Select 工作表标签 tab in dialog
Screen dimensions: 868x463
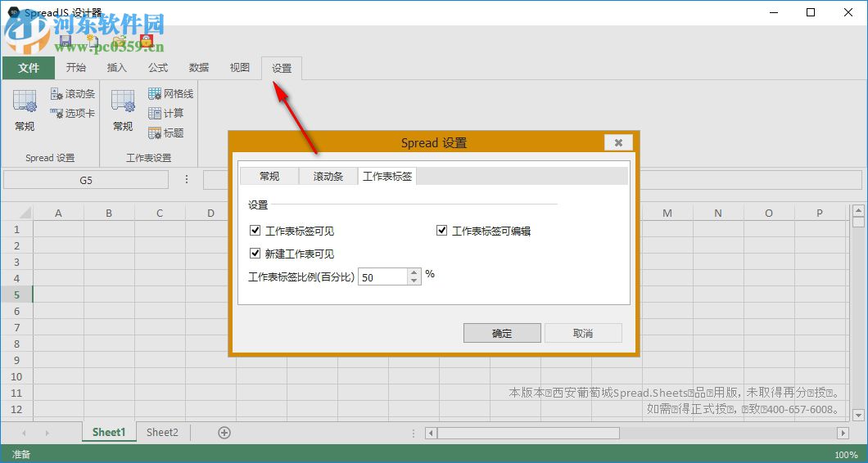pyautogui.click(x=387, y=177)
